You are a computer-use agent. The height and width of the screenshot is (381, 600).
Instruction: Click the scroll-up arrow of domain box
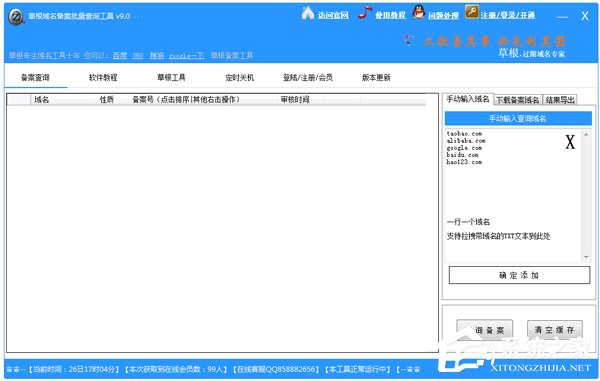586,134
